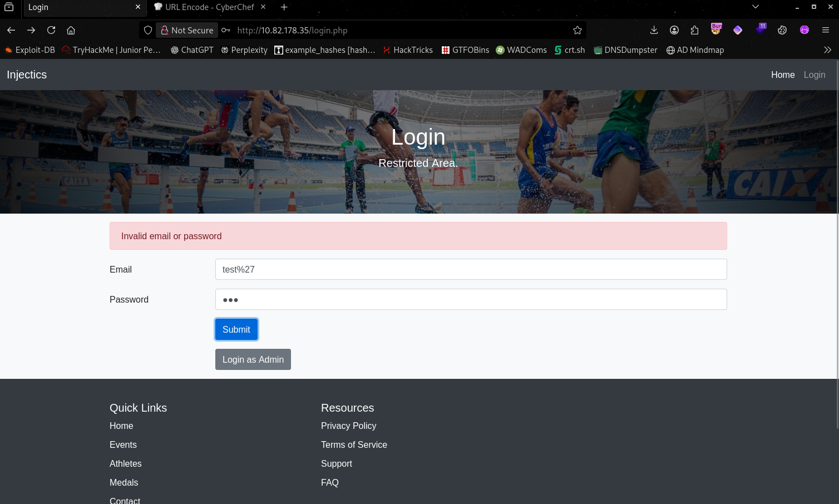The image size is (839, 504).
Task: Open the Firefox account profile icon
Action: coord(674,30)
